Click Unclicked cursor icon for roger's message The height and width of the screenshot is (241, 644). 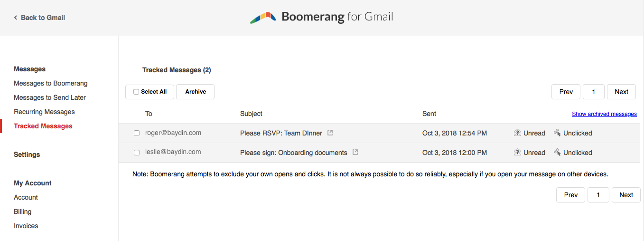[557, 133]
